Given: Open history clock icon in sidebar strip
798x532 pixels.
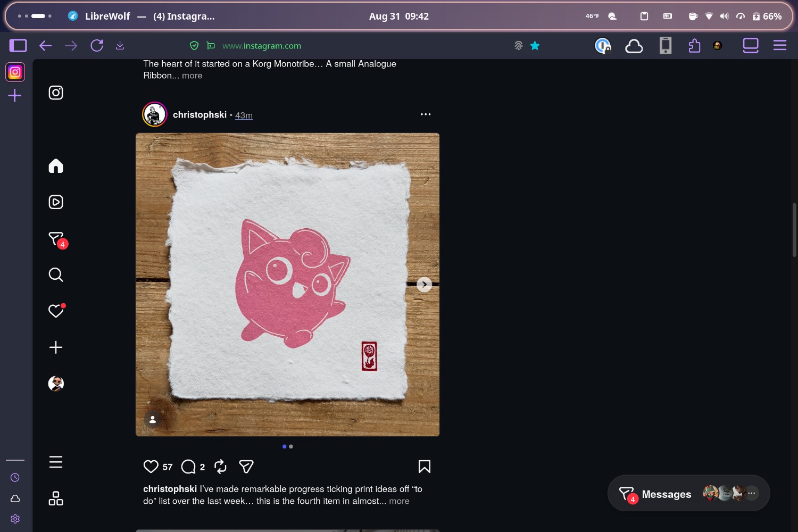Looking at the screenshot, I should click(x=15, y=478).
